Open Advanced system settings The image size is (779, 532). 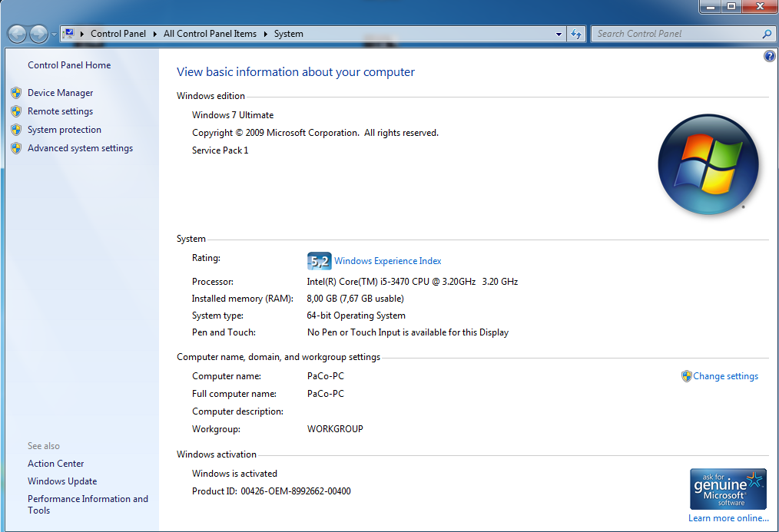pos(80,148)
